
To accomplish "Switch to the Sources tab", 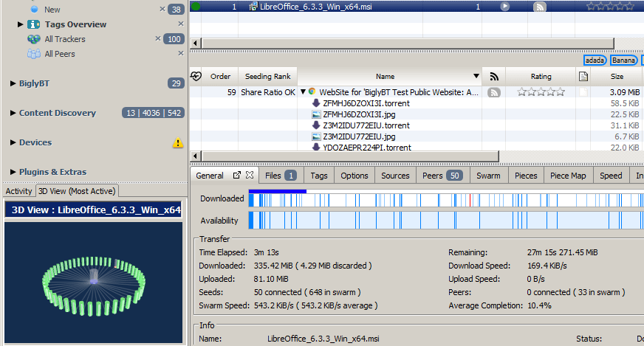I will tap(395, 176).
